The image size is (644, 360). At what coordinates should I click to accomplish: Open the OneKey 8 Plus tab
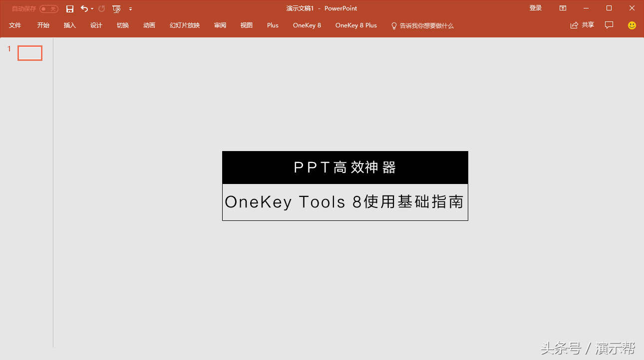[356, 25]
